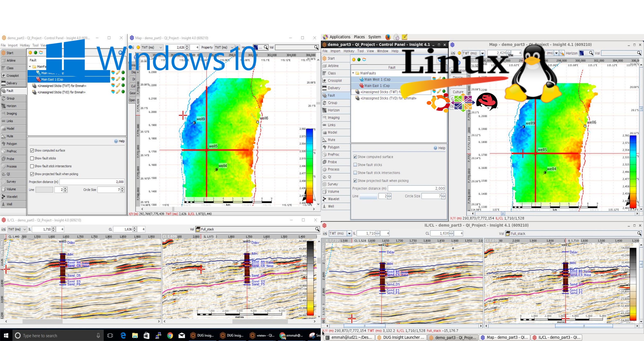Click Projection distance input field in Insight 4.1 panel
This screenshot has width=644, height=341.
[416, 188]
